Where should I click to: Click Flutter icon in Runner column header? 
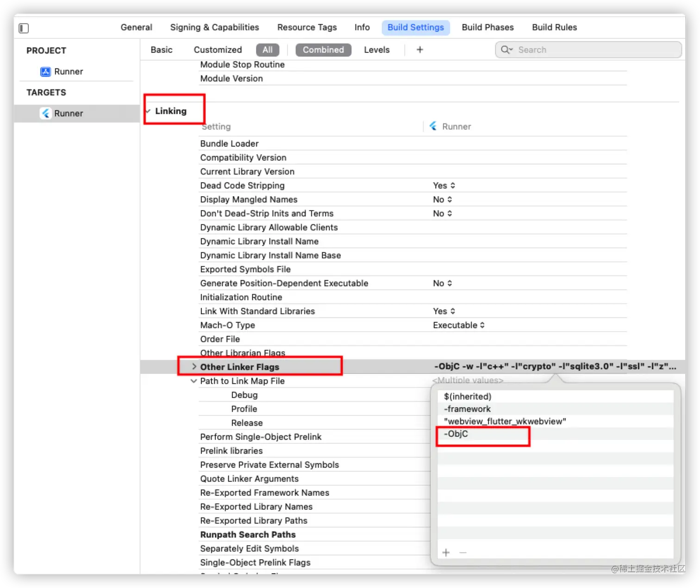433,126
